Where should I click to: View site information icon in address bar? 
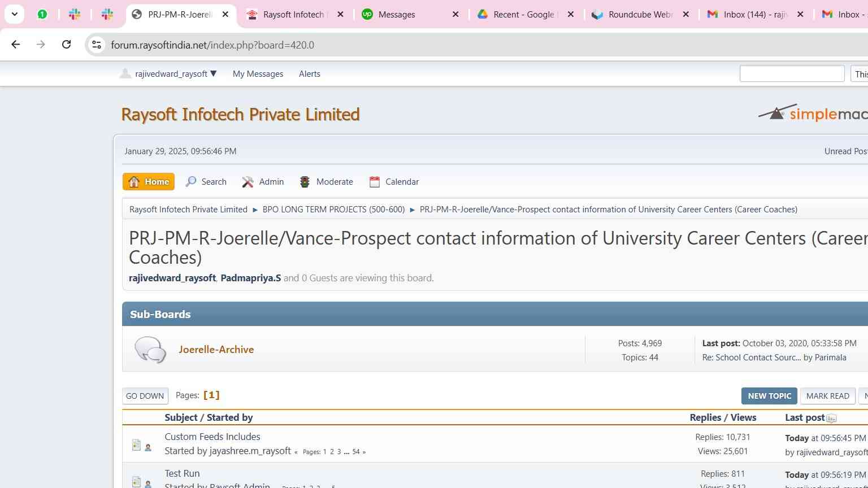click(x=97, y=45)
